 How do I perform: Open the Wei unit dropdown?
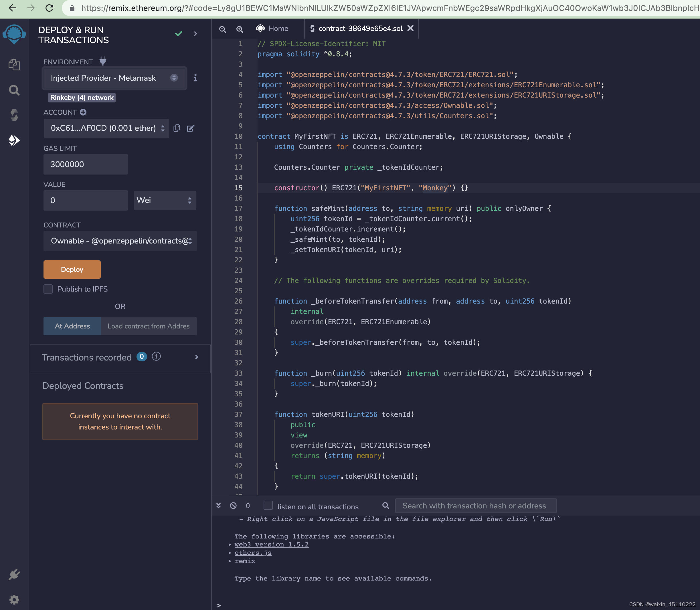pyautogui.click(x=165, y=200)
